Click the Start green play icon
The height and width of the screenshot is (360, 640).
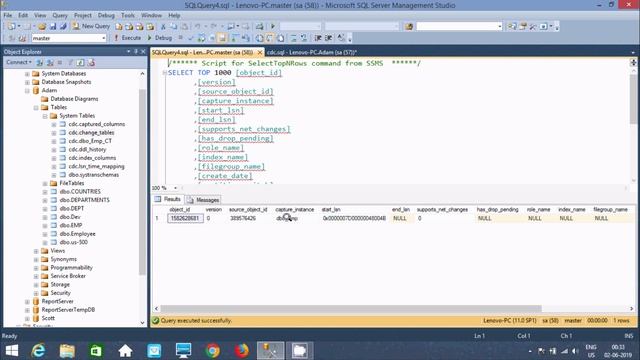click(x=273, y=27)
